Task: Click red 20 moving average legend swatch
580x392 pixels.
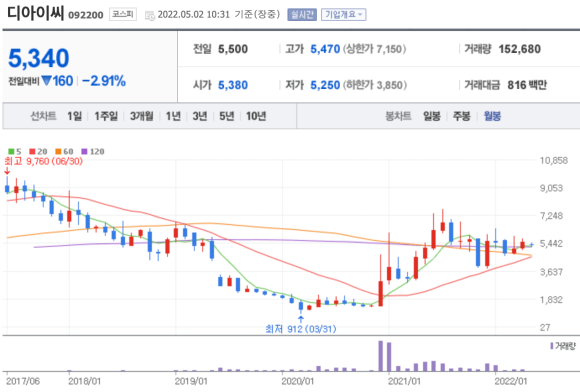Action: [32, 151]
